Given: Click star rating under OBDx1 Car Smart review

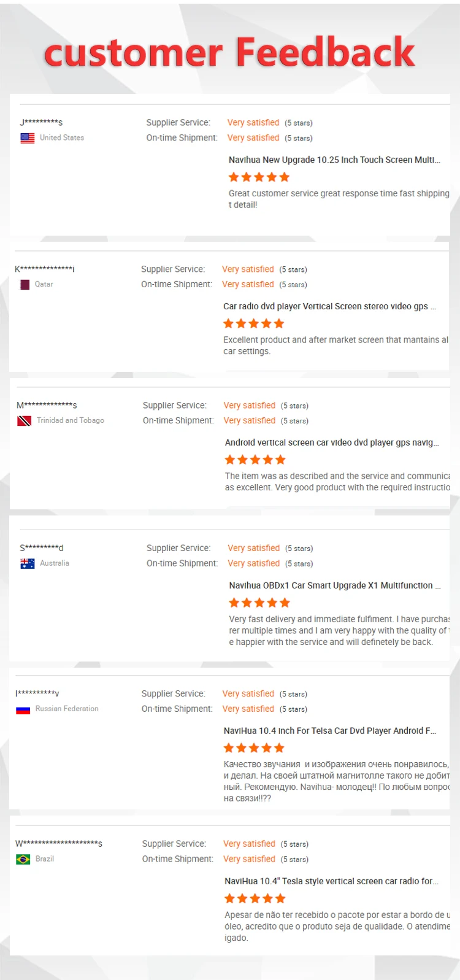Looking at the screenshot, I should (259, 603).
